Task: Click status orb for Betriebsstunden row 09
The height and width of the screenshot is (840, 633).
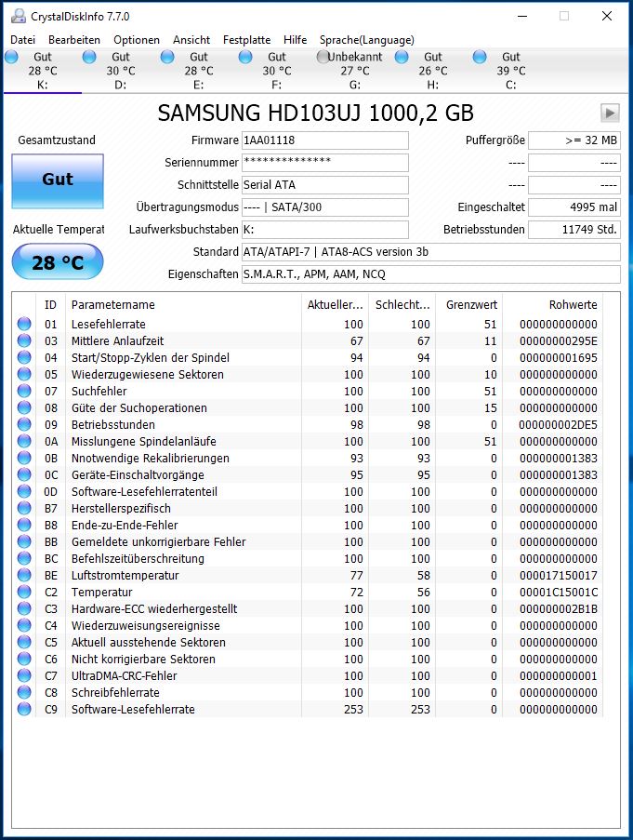Action: (x=24, y=424)
